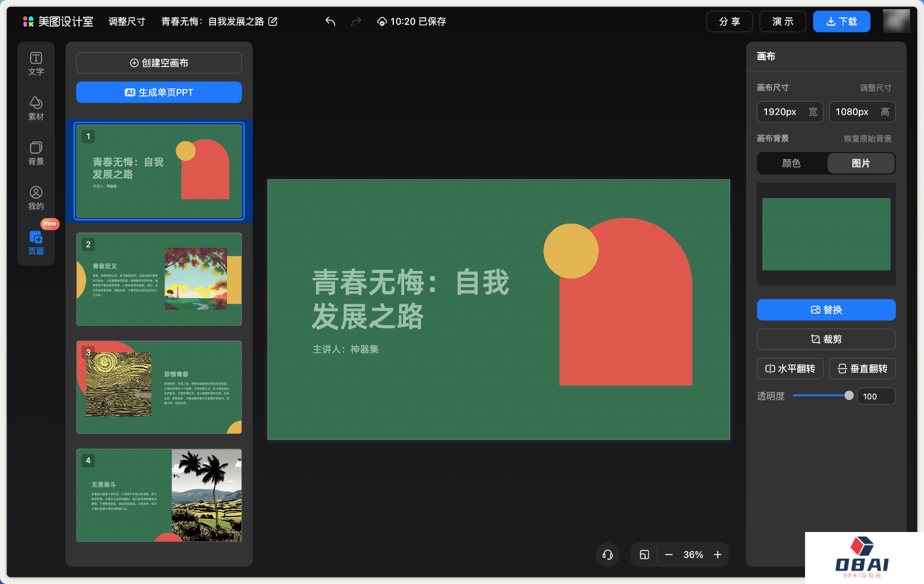The image size is (924, 584).
Task: Open customer support headset icon
Action: [608, 555]
